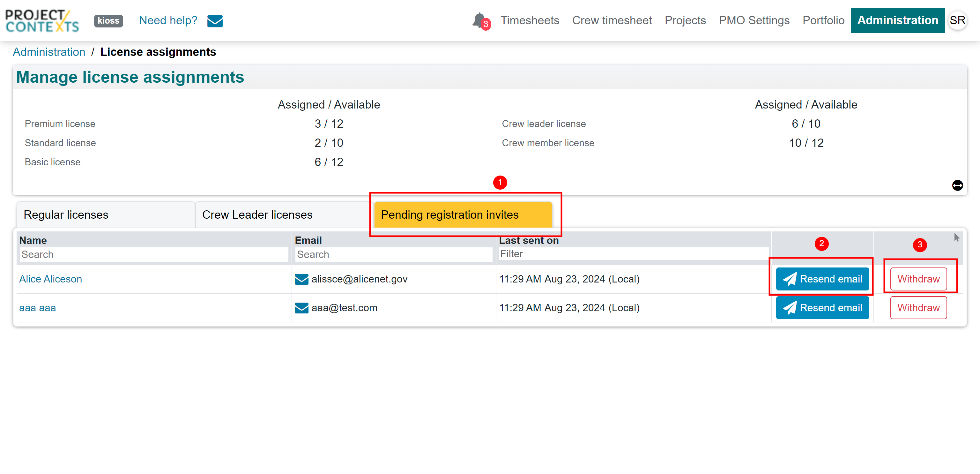Click the Need help envelope icon
Image resolution: width=980 pixels, height=474 pixels.
tap(215, 21)
